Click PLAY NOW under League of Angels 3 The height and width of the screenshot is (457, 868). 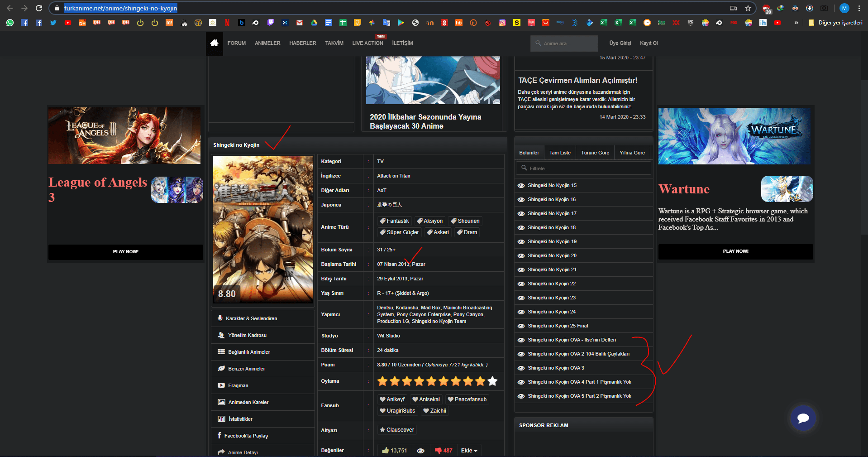pyautogui.click(x=126, y=252)
